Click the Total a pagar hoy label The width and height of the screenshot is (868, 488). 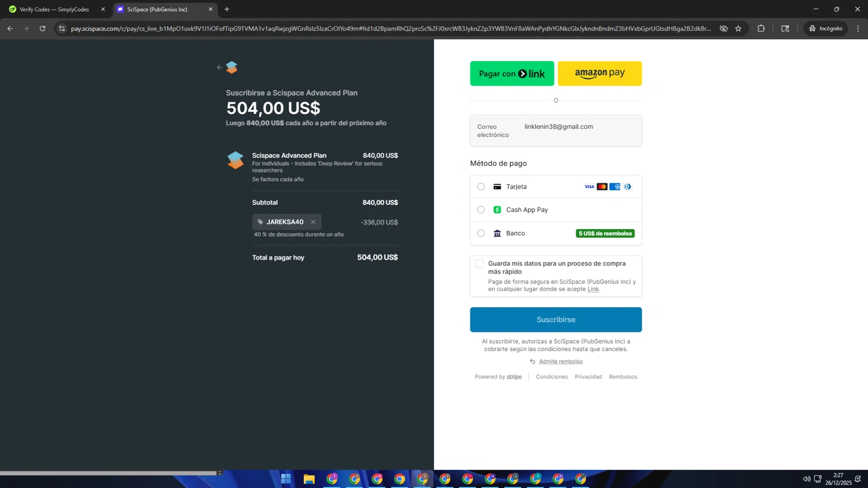click(x=278, y=258)
